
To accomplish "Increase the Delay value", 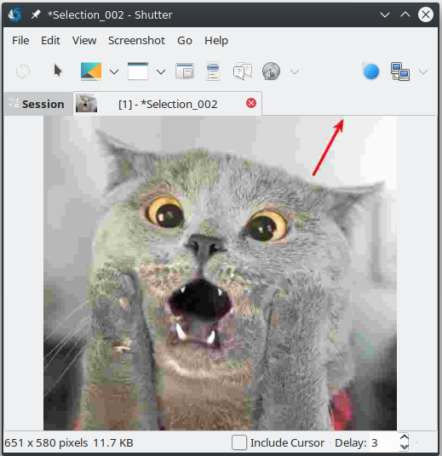I will 404,438.
